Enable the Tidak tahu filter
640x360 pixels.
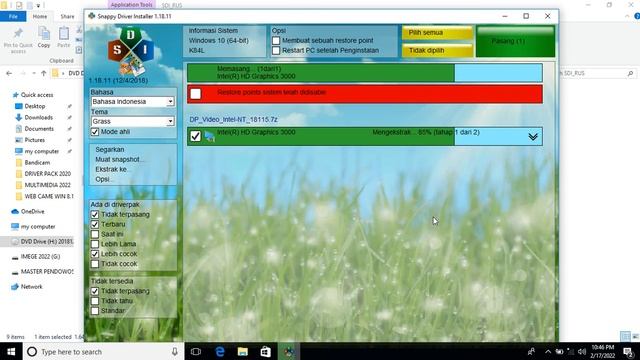[95, 301]
